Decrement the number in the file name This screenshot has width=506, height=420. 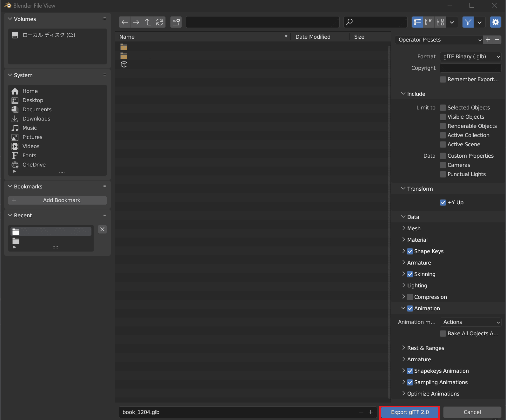pos(361,412)
